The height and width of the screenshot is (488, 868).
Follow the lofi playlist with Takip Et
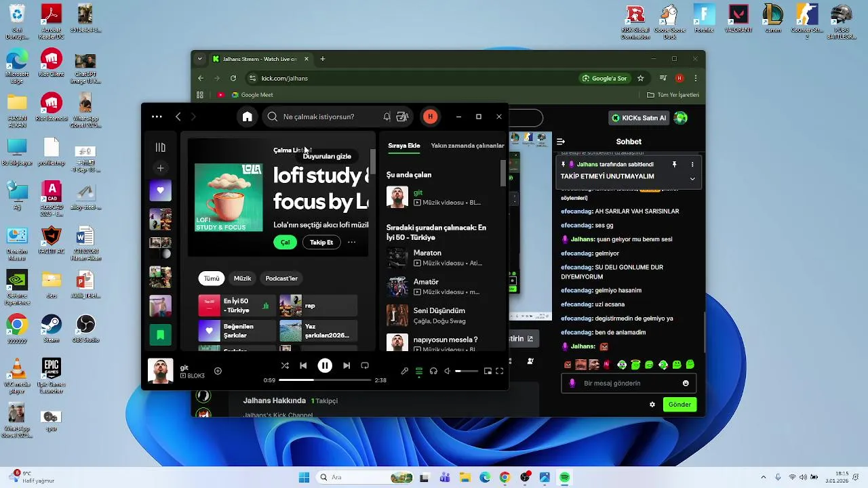click(321, 242)
